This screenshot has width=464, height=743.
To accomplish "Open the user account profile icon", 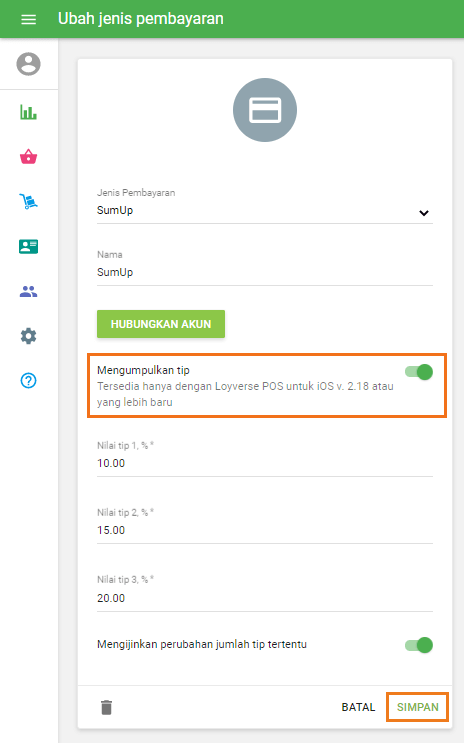I will pyautogui.click(x=28, y=64).
